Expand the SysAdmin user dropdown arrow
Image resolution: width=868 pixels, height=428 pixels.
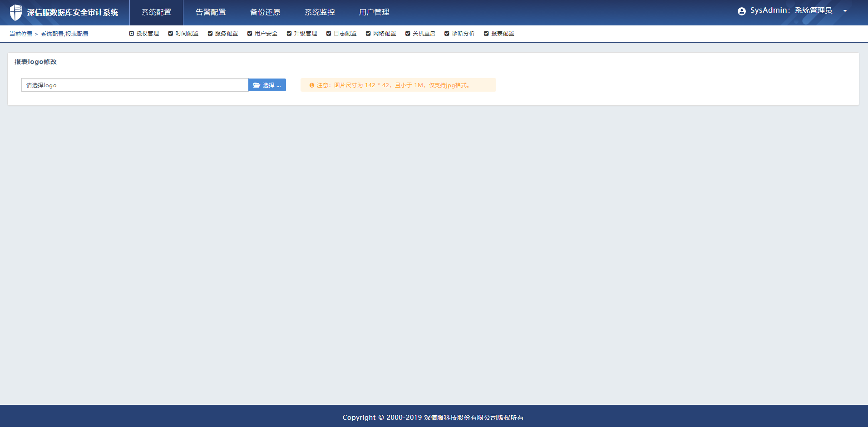845,11
